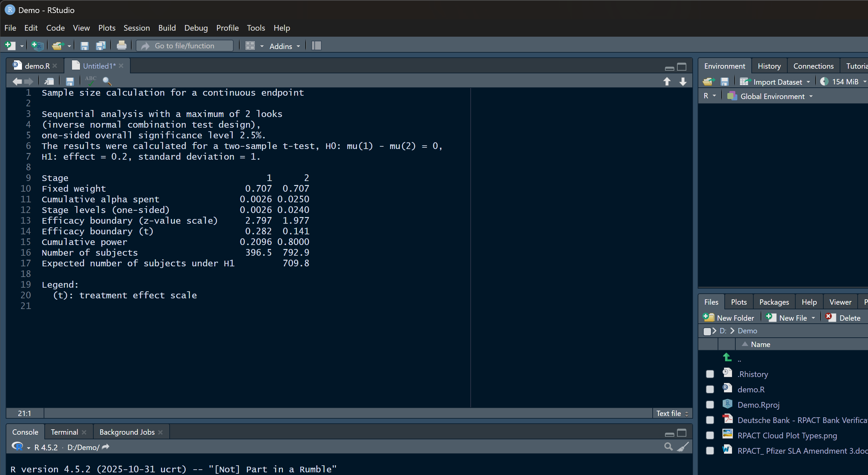
Task: Print the current file
Action: [x=121, y=45]
